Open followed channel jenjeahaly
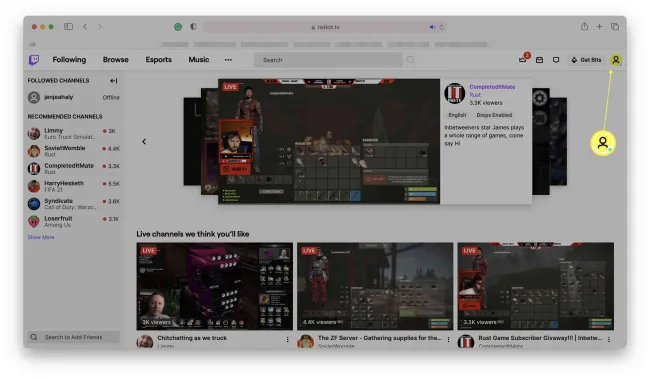This screenshot has height=379, width=650. click(73, 97)
